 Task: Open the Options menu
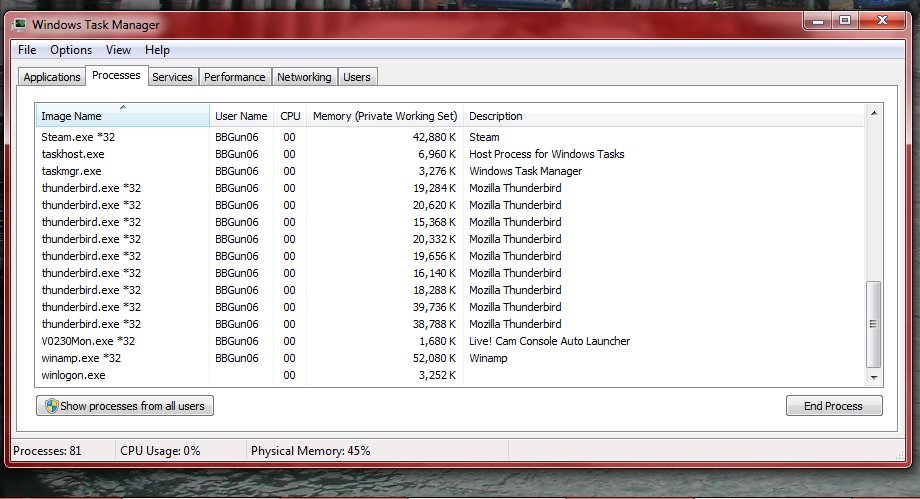click(x=71, y=50)
